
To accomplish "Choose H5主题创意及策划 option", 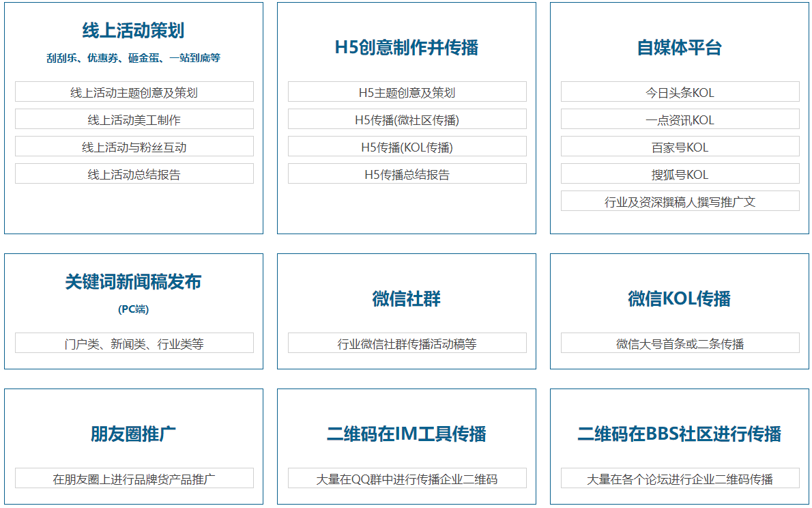I will point(407,92).
